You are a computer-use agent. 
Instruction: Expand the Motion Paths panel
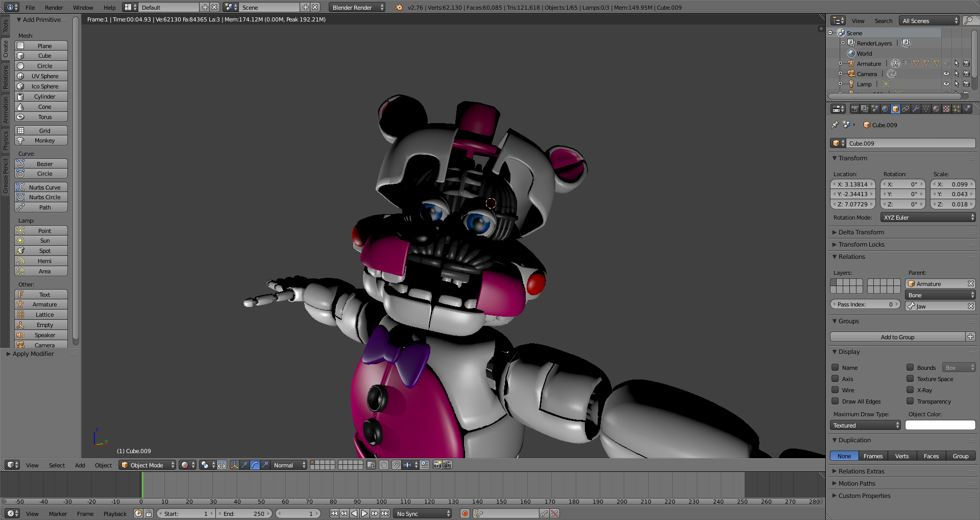point(856,483)
